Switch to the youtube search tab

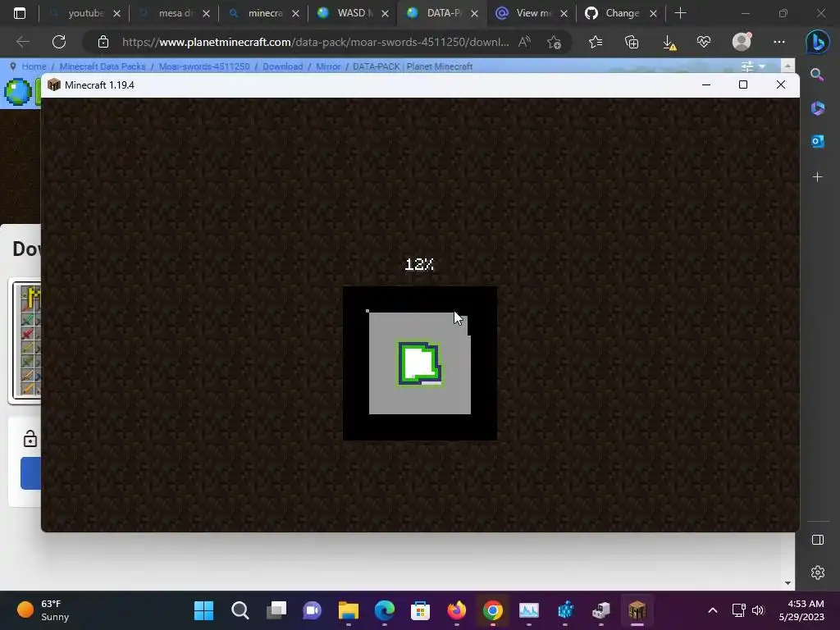pyautogui.click(x=84, y=13)
